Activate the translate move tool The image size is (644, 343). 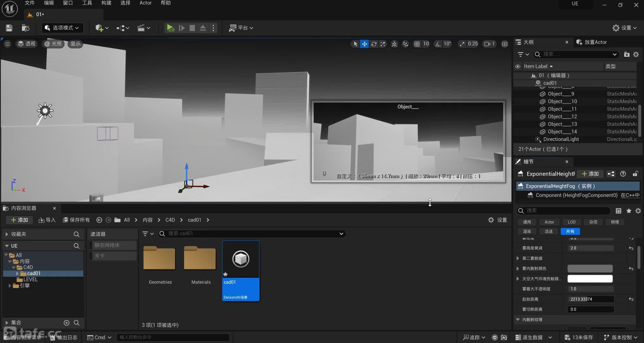tap(365, 44)
